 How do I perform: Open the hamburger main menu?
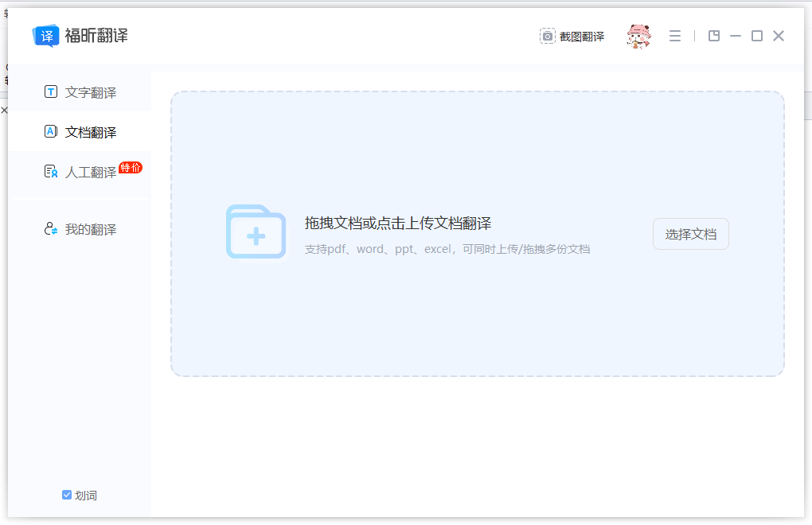675,36
